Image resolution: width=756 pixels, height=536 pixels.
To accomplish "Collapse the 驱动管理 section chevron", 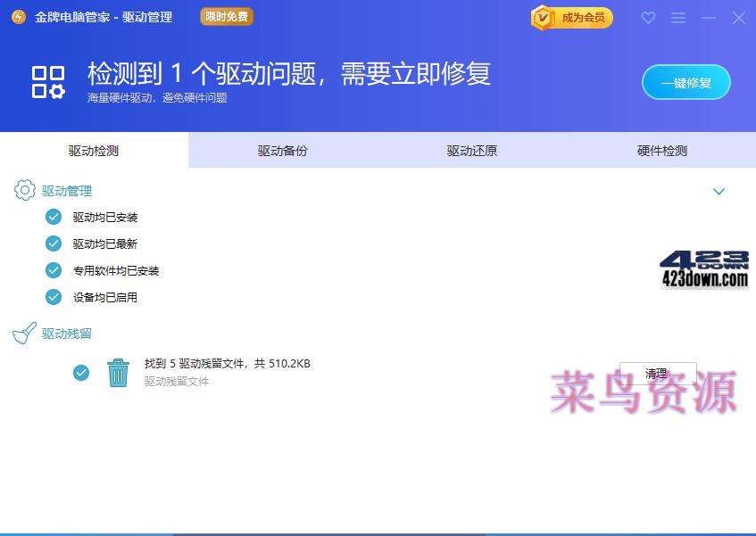I will click(719, 191).
